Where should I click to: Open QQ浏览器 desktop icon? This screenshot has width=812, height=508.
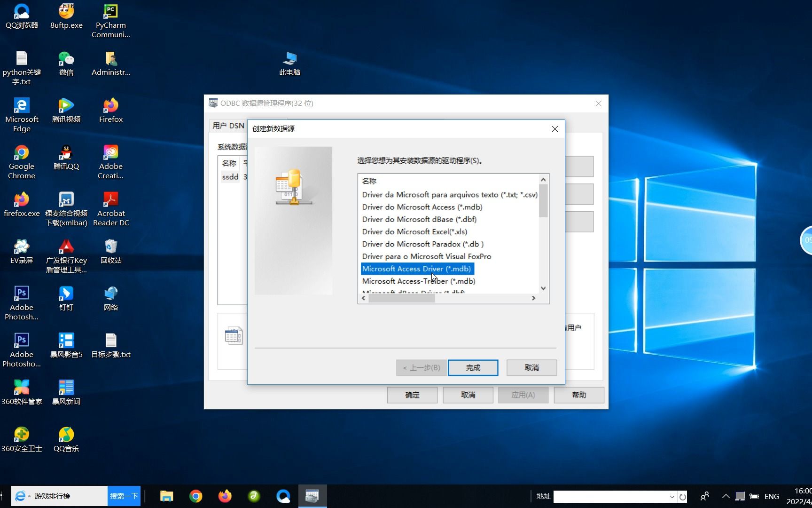22,16
